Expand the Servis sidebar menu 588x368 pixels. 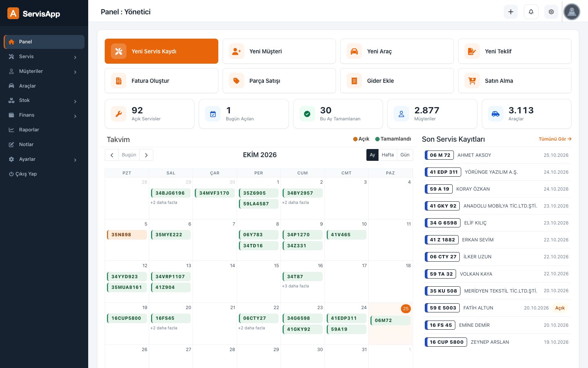pos(44,57)
